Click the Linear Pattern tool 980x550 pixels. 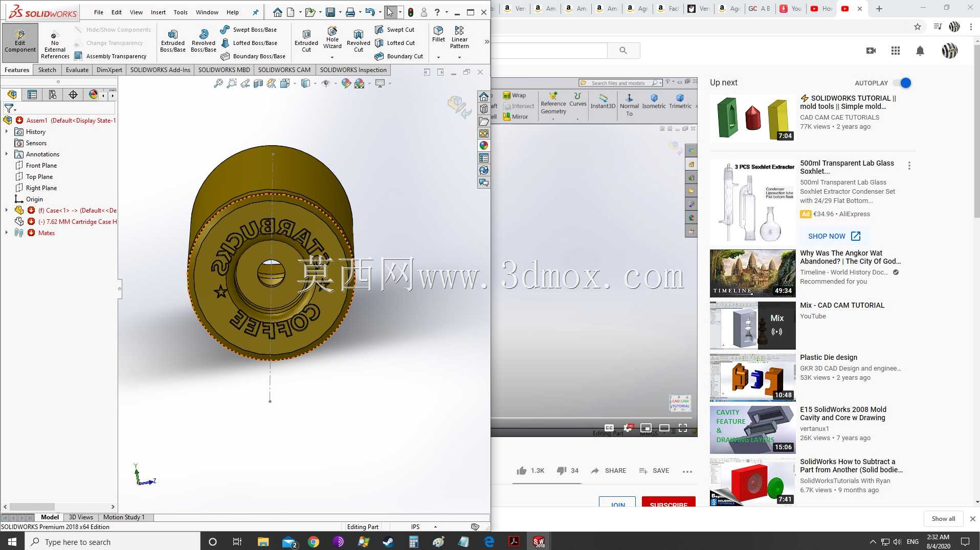tap(459, 37)
